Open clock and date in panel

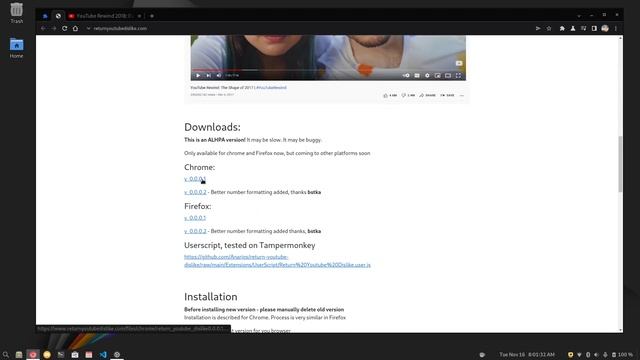coord(527,355)
